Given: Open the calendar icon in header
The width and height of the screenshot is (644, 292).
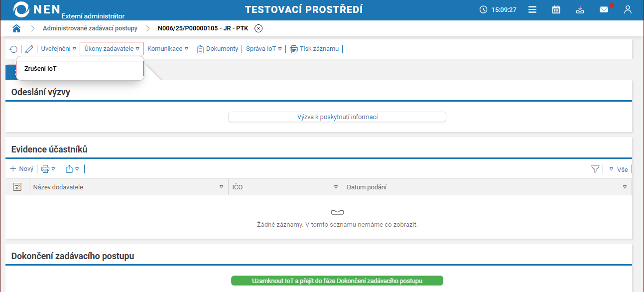Looking at the screenshot, I should 556,9.
